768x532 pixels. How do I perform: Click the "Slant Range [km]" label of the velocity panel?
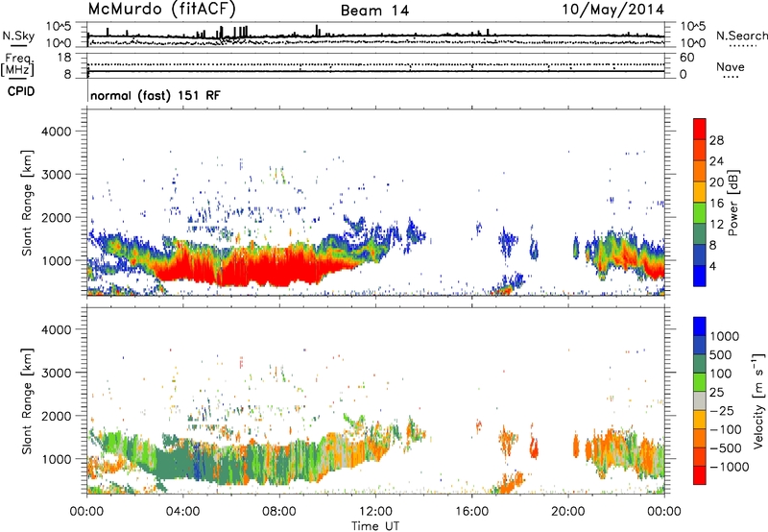tap(27, 400)
